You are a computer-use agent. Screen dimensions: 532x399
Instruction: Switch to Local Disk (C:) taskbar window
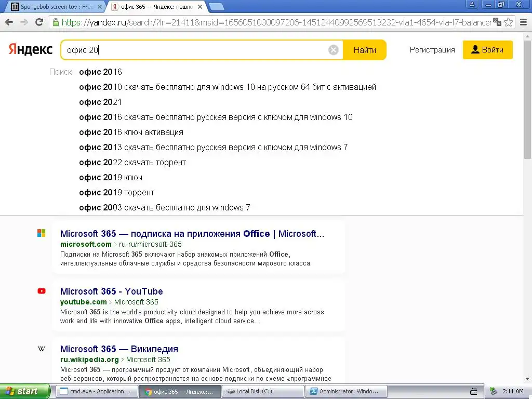pos(262,392)
